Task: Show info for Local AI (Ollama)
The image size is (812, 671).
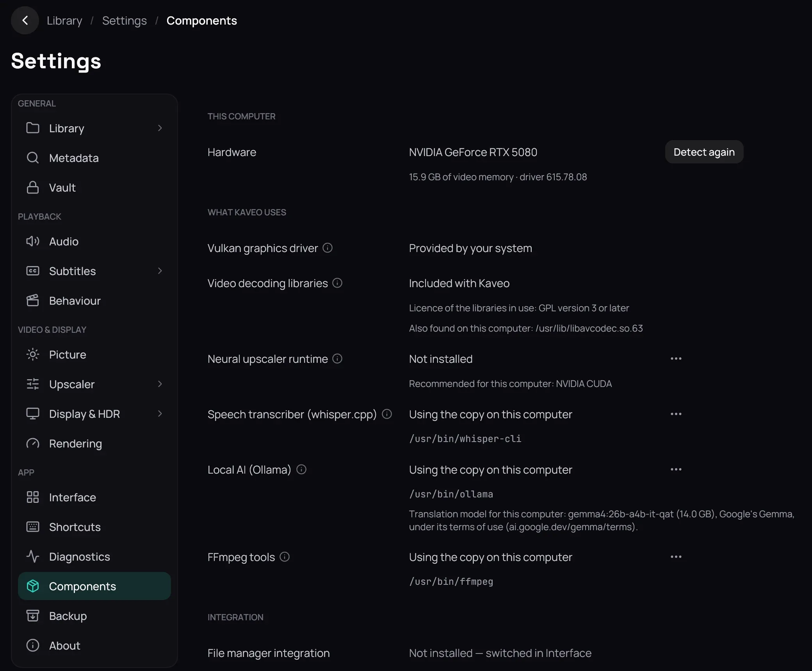Action: point(301,469)
